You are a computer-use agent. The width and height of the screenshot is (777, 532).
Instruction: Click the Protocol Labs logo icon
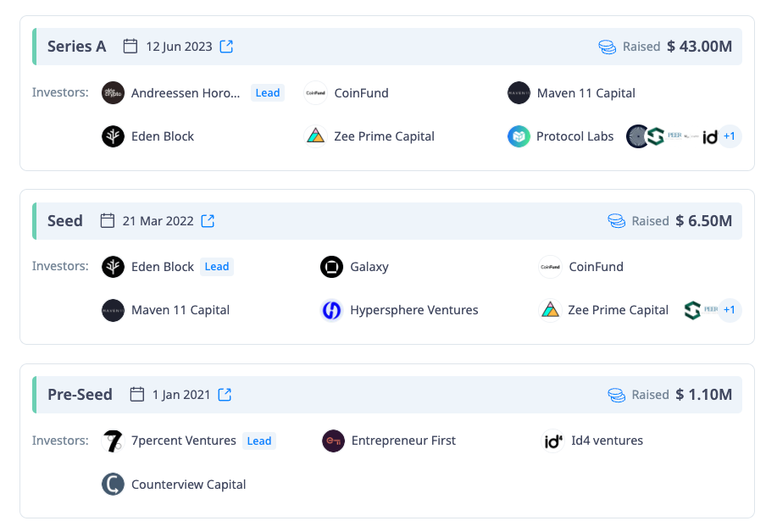click(x=519, y=136)
